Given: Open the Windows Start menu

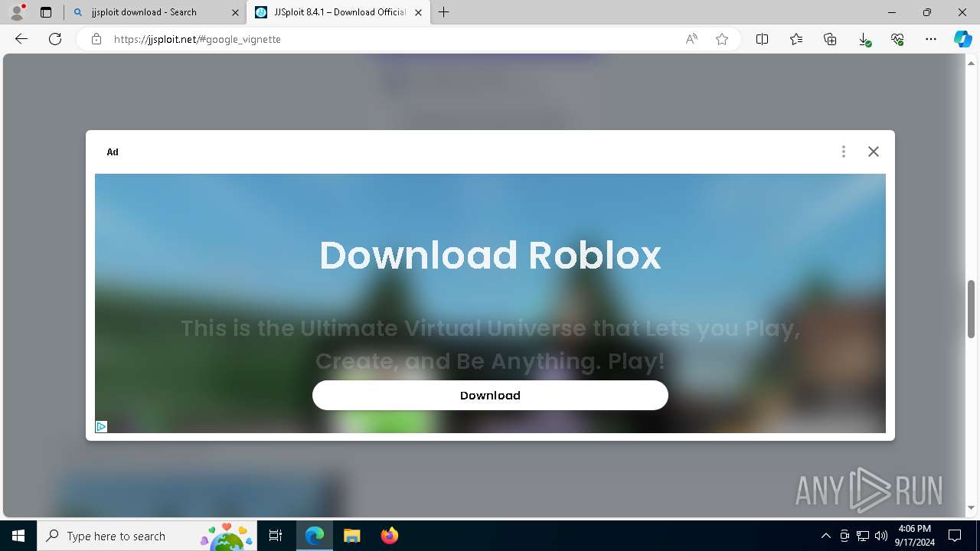Looking at the screenshot, I should (18, 536).
